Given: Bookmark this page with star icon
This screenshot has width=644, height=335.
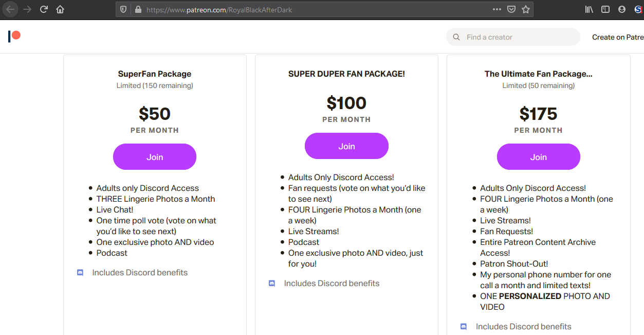Looking at the screenshot, I should point(525,9).
